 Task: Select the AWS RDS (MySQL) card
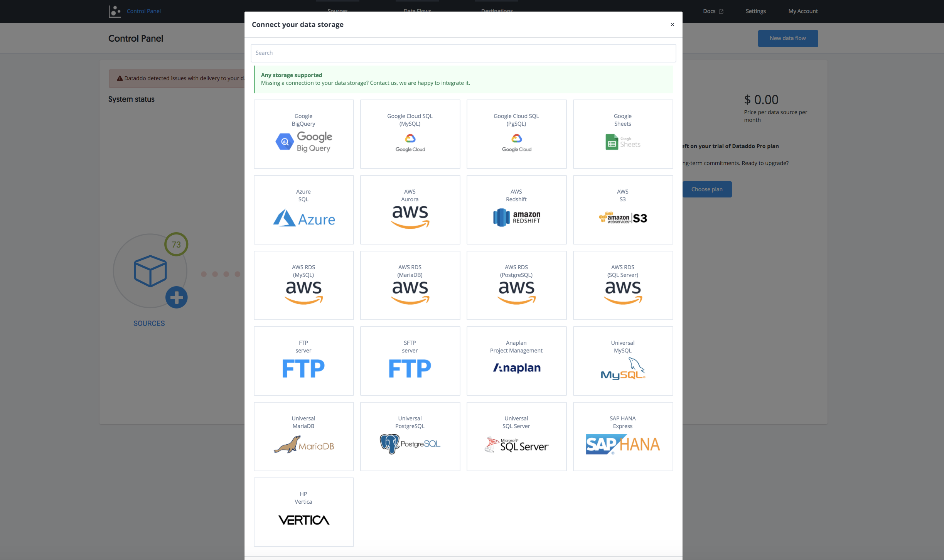303,285
